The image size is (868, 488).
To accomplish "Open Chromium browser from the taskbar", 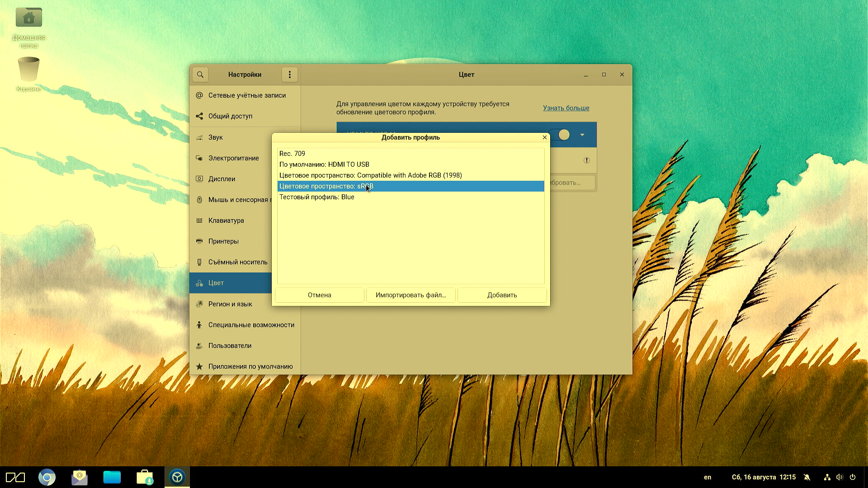I will click(x=47, y=477).
